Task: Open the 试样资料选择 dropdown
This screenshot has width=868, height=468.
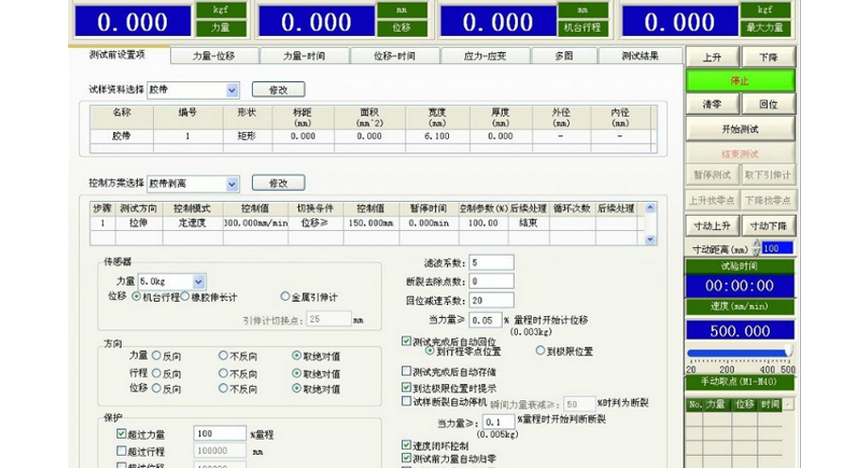Action: tap(232, 91)
